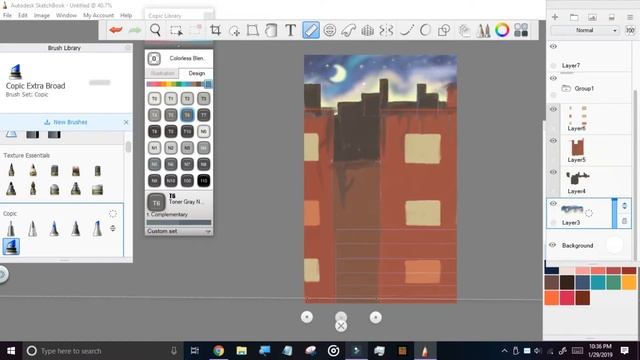Toggle the Ellipse guide tool
This screenshot has height=360, width=640.
[329, 30]
